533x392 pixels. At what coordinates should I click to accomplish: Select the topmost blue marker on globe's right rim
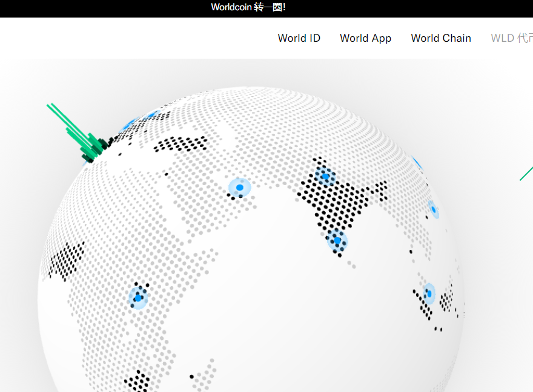click(x=417, y=162)
